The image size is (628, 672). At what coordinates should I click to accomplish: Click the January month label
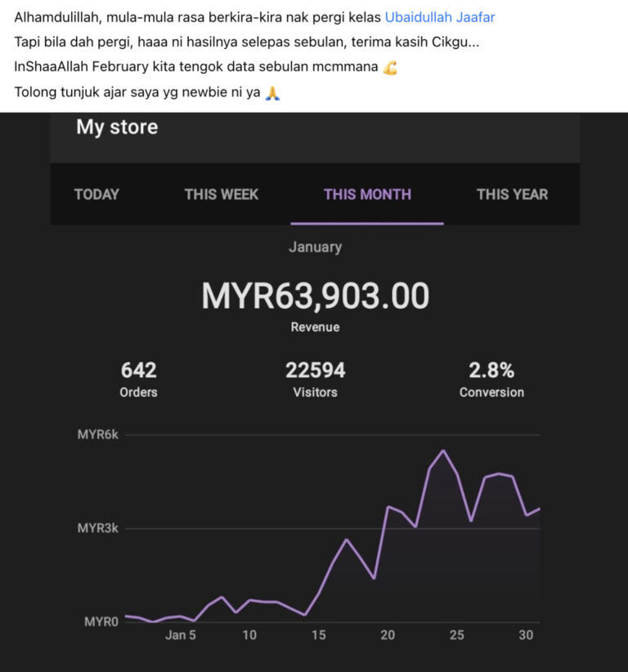tap(315, 247)
